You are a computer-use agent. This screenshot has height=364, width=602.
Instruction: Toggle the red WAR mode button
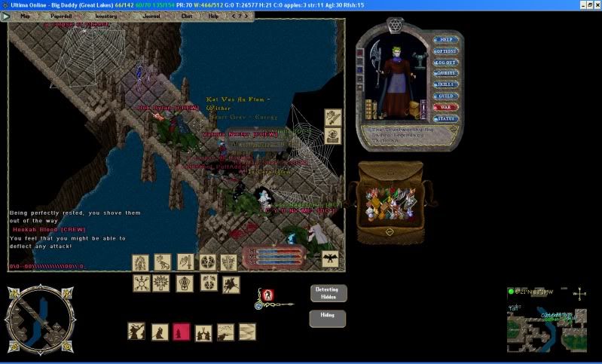[x=446, y=108]
